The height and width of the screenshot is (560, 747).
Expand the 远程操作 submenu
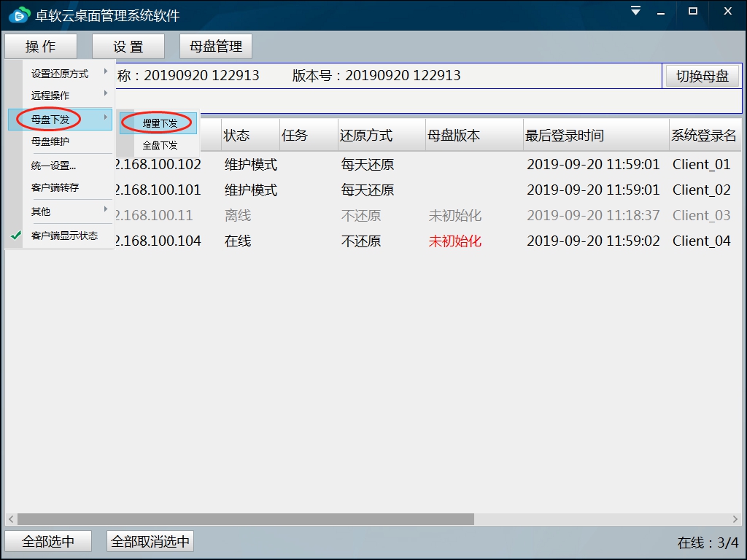coord(51,95)
